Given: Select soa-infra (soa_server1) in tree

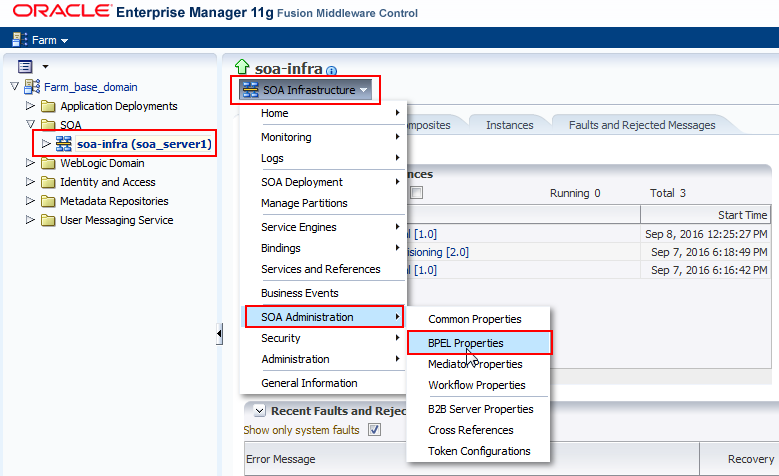Looking at the screenshot, I should pos(144,144).
